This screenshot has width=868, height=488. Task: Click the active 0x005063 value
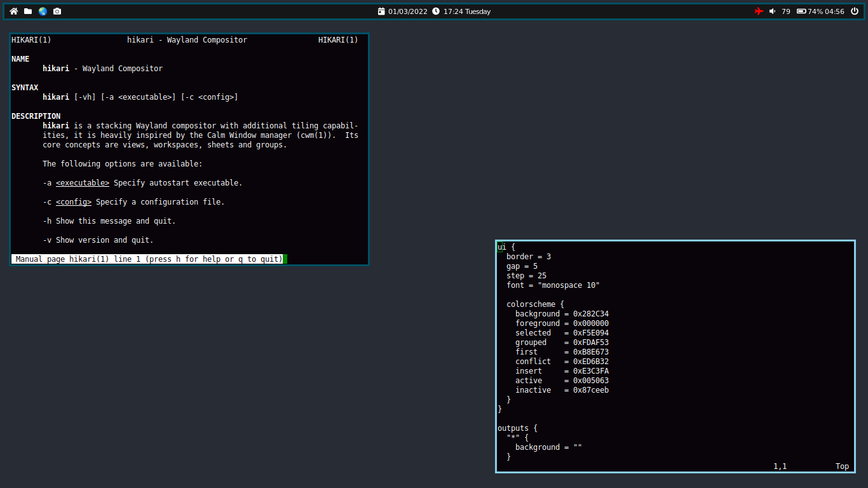(591, 381)
